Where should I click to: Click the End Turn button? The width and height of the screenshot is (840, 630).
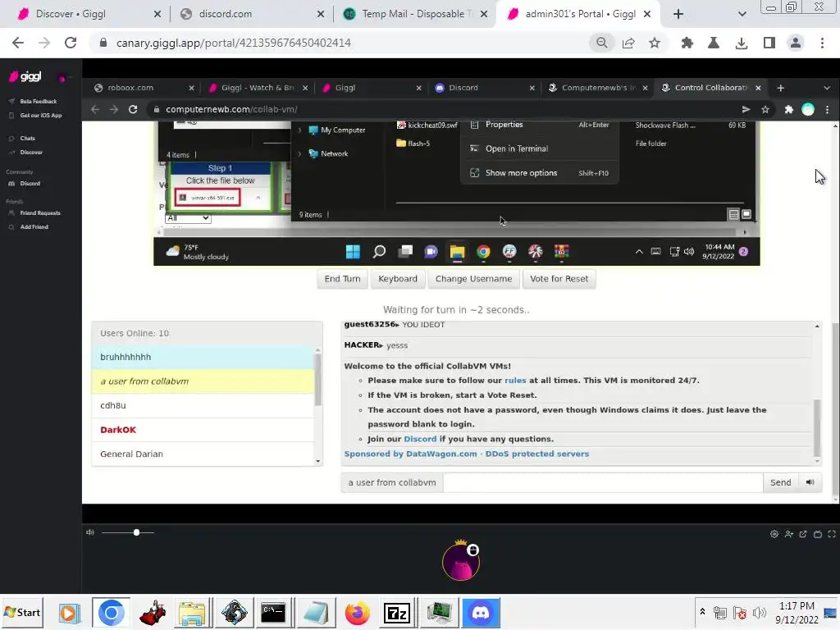point(342,279)
